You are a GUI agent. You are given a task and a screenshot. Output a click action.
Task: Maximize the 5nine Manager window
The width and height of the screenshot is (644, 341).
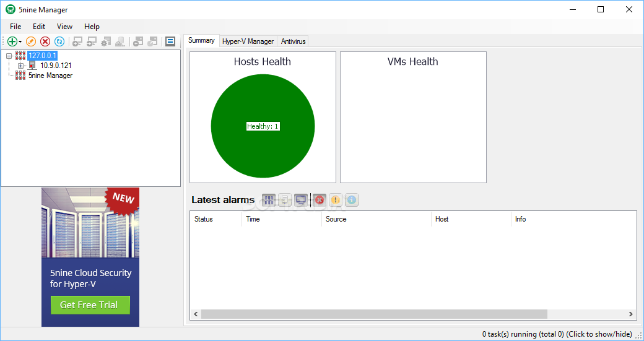(x=601, y=9)
